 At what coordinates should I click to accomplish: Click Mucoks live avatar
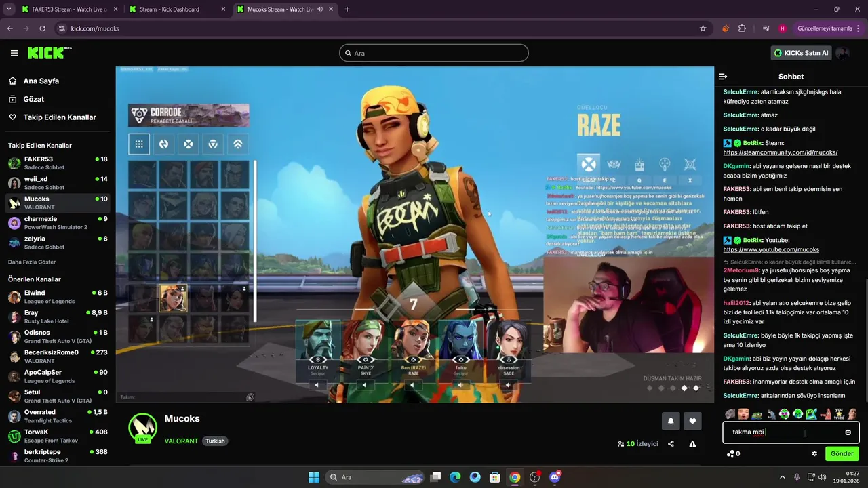(143, 428)
